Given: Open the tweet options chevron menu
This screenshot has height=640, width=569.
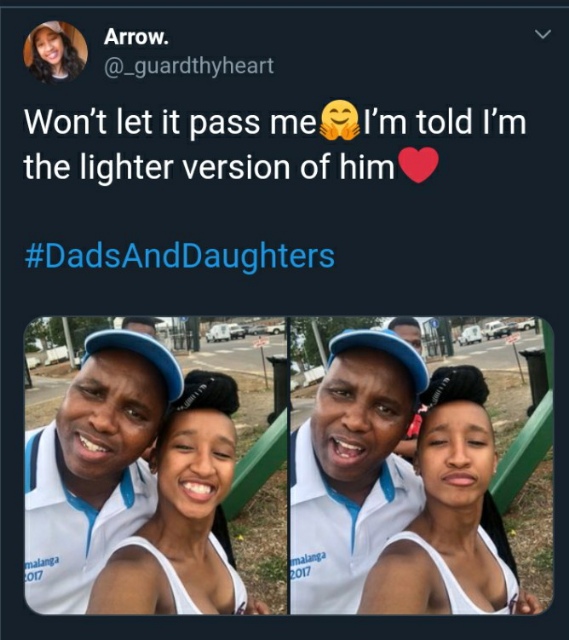Looking at the screenshot, I should (x=543, y=34).
